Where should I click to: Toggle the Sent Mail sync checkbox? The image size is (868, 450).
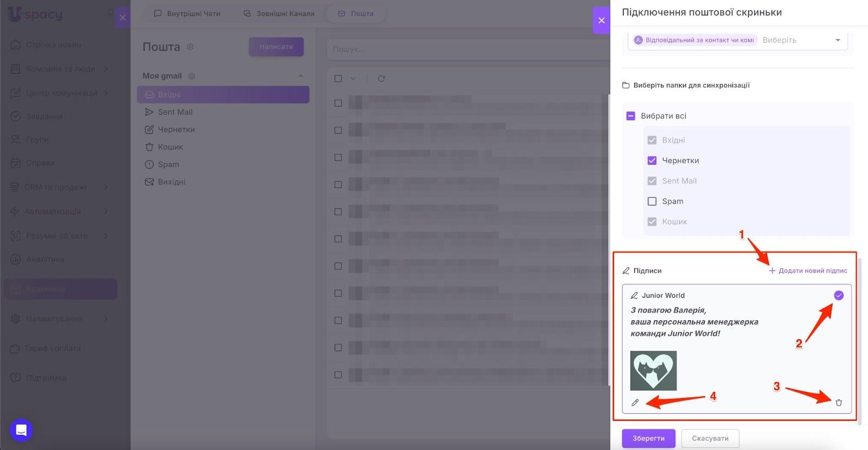tap(652, 181)
